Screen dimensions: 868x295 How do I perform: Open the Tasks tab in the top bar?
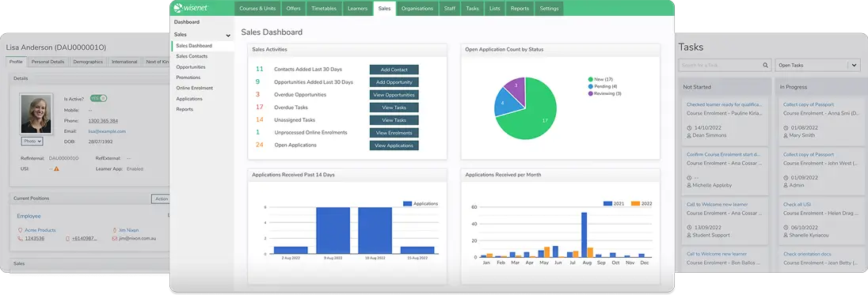[x=473, y=8]
